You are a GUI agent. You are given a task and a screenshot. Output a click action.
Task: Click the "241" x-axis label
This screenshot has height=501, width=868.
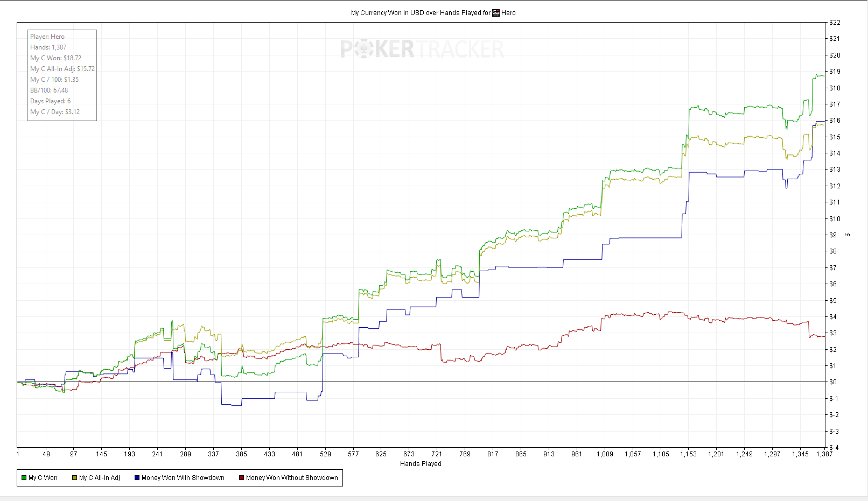[157, 454]
